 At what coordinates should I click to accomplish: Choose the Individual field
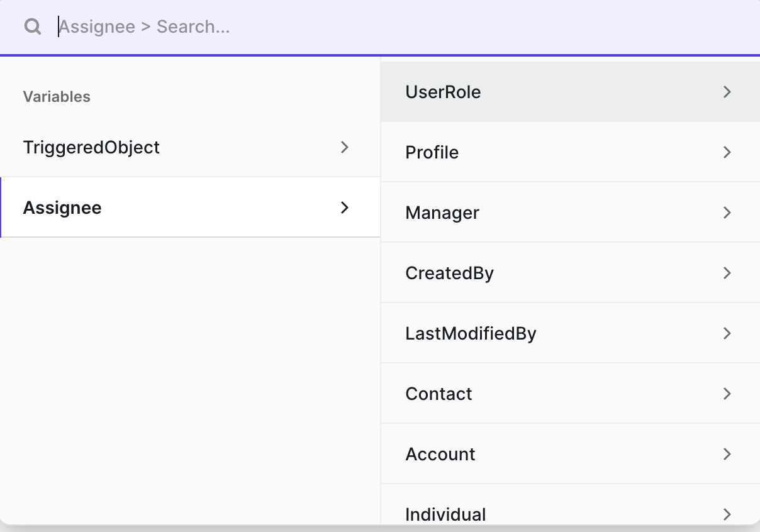click(x=571, y=505)
